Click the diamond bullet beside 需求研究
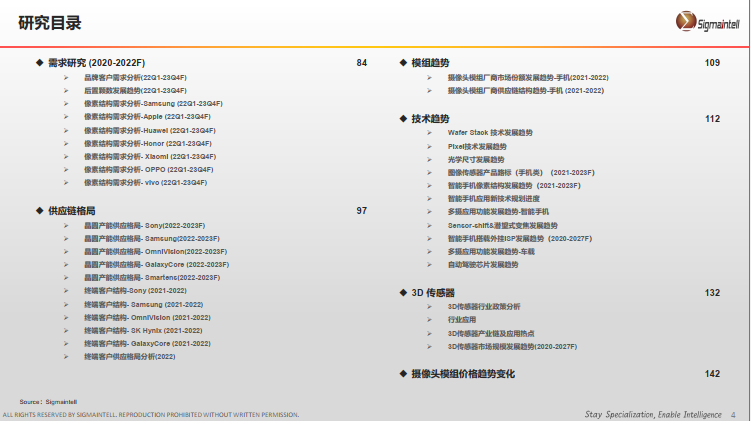751x421 pixels. pos(39,63)
